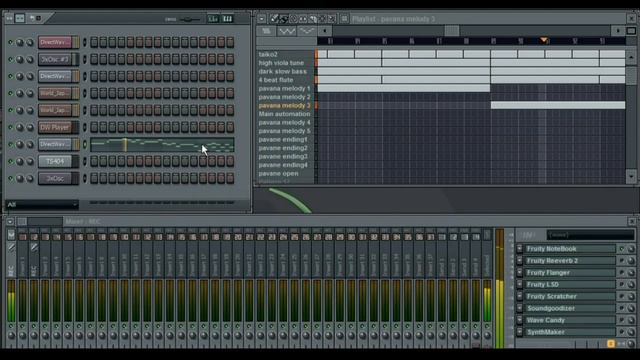Disable the Fruity NoteBook effect slot
The height and width of the screenshot is (360, 640).
pos(622,249)
